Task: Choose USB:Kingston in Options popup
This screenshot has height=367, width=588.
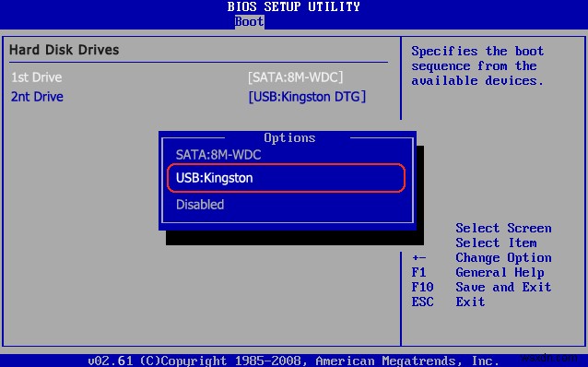Action: point(286,178)
